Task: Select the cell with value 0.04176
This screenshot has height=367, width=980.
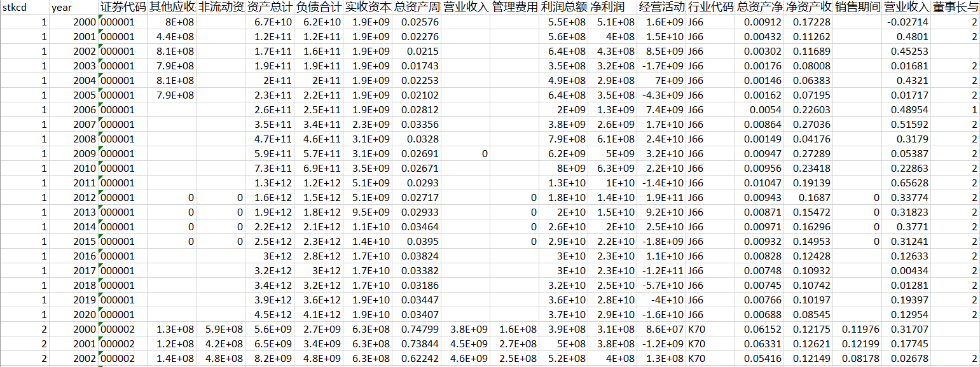Action: (808, 139)
